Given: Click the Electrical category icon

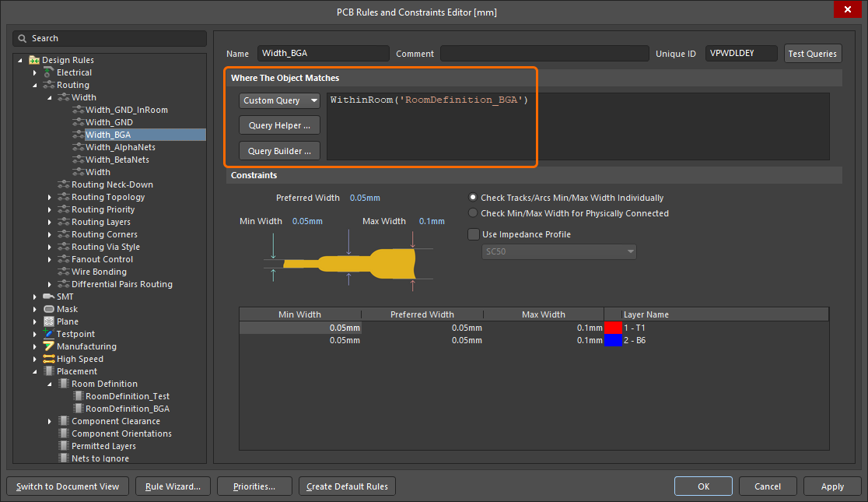Looking at the screenshot, I should click(x=49, y=72).
